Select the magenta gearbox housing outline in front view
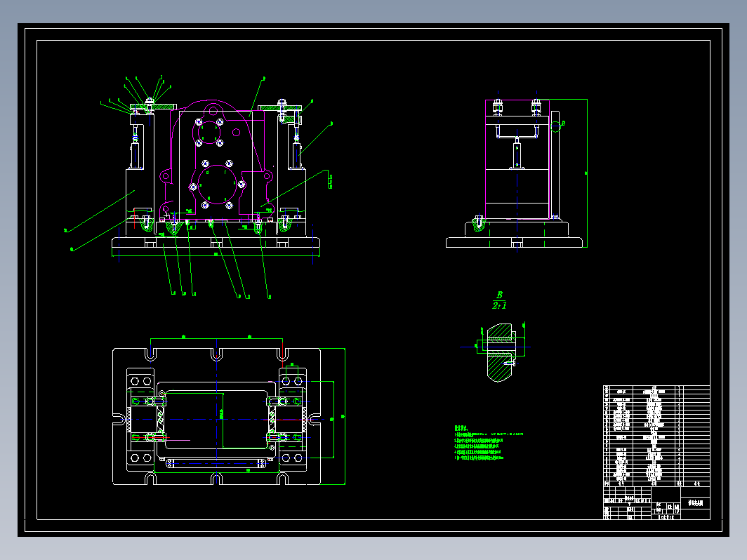 (217, 161)
